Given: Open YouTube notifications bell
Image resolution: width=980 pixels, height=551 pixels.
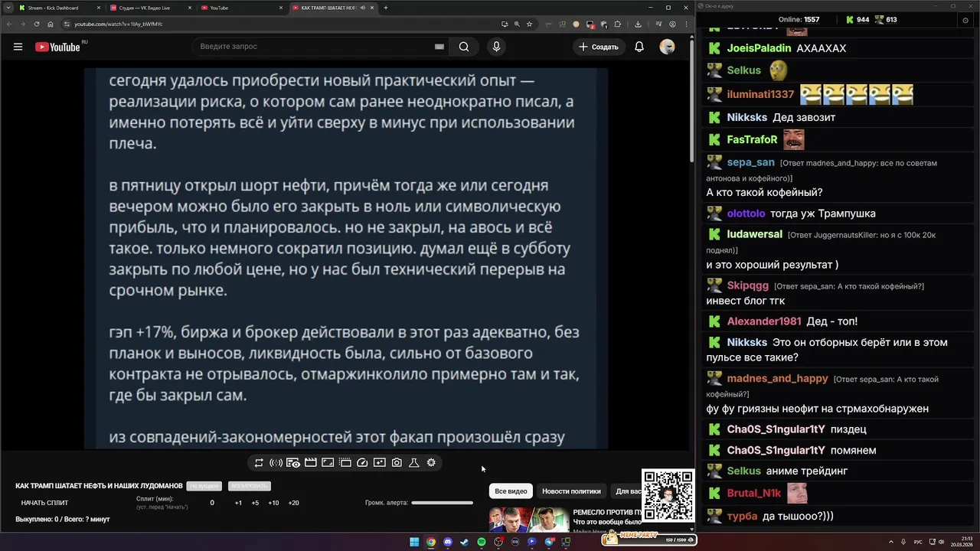Looking at the screenshot, I should tap(639, 47).
